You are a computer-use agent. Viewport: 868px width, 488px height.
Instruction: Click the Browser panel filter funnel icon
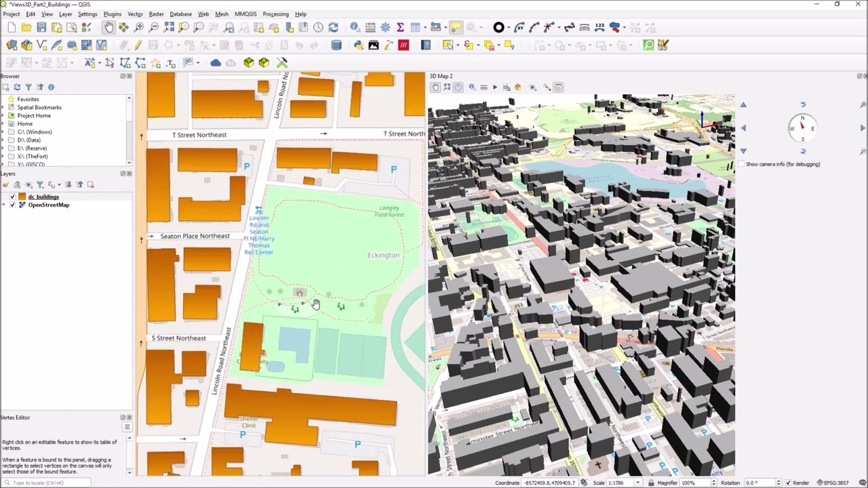tap(28, 87)
